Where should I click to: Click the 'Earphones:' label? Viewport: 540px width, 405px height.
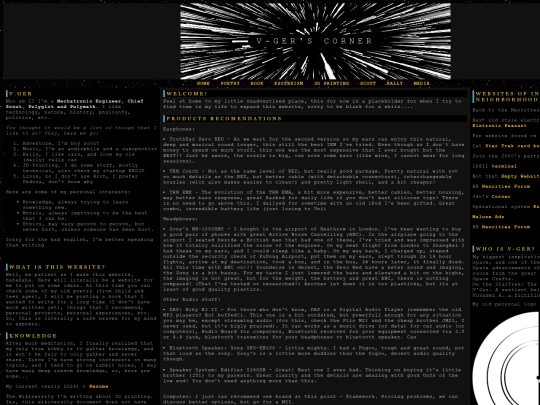(x=179, y=129)
